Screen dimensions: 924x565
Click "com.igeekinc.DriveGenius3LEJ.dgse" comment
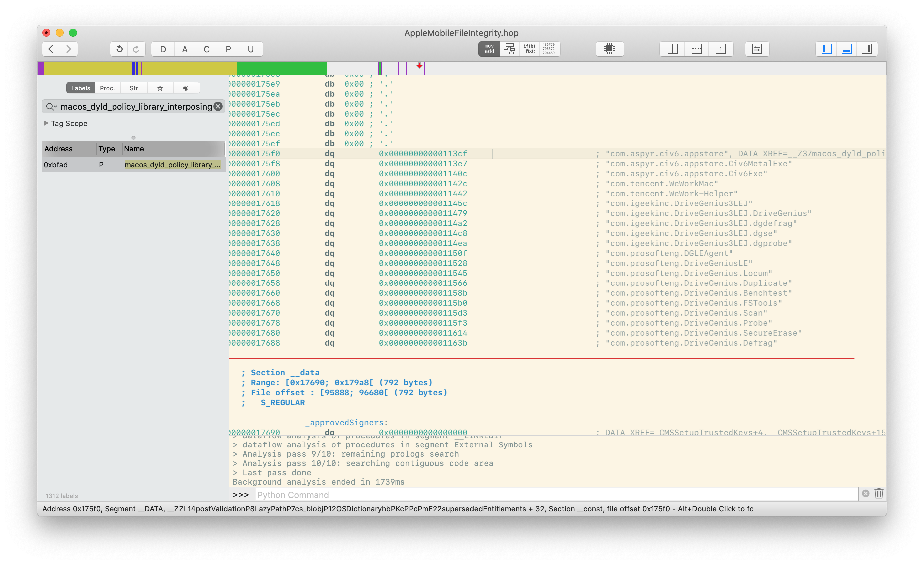pos(691,234)
